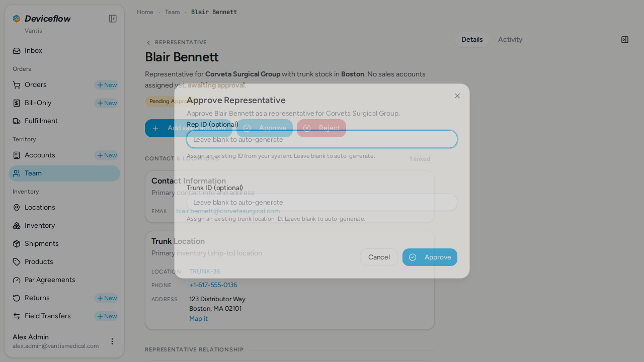This screenshot has height=362, width=644.
Task: Add new Field Transfer via New badge
Action: (106, 316)
